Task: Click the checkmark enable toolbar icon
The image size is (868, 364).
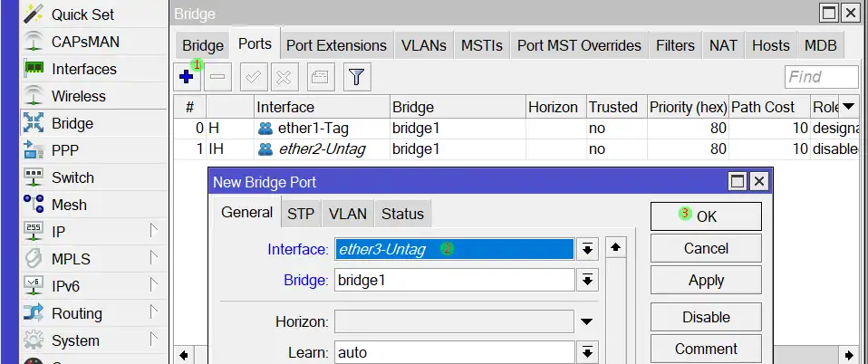Action: (253, 78)
